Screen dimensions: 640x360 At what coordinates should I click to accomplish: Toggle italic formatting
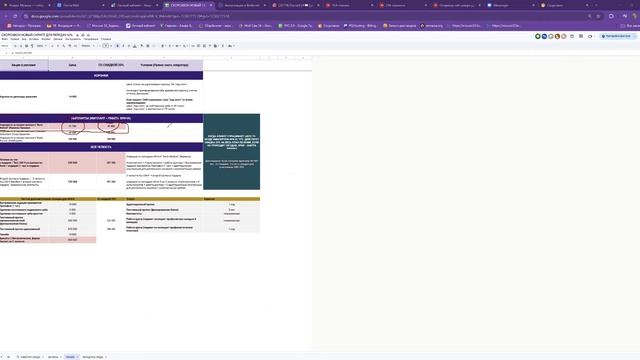[123, 46]
